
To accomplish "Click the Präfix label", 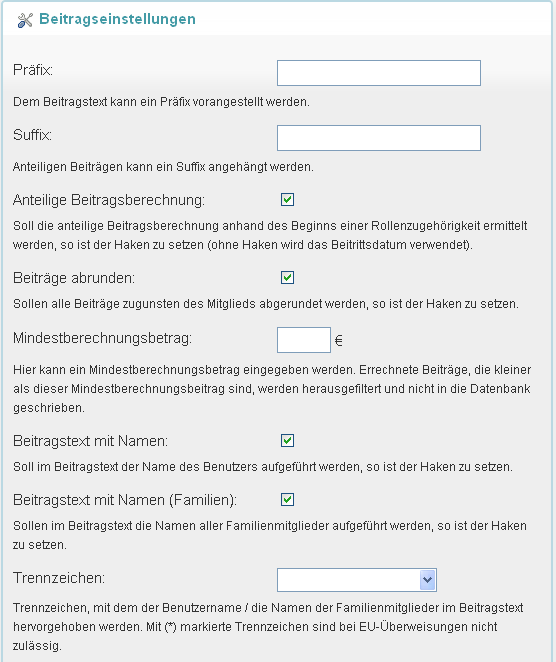I will (x=33, y=70).
